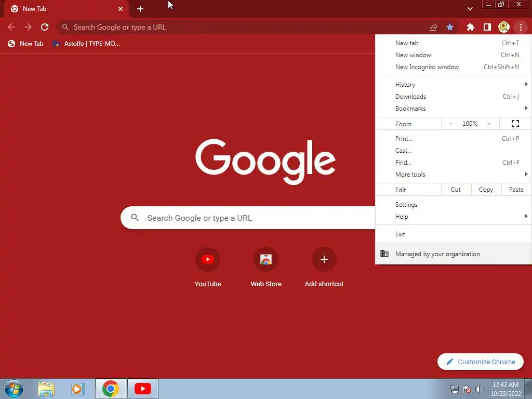The image size is (532, 399).
Task: Open the profile avatar icon
Action: (504, 27)
